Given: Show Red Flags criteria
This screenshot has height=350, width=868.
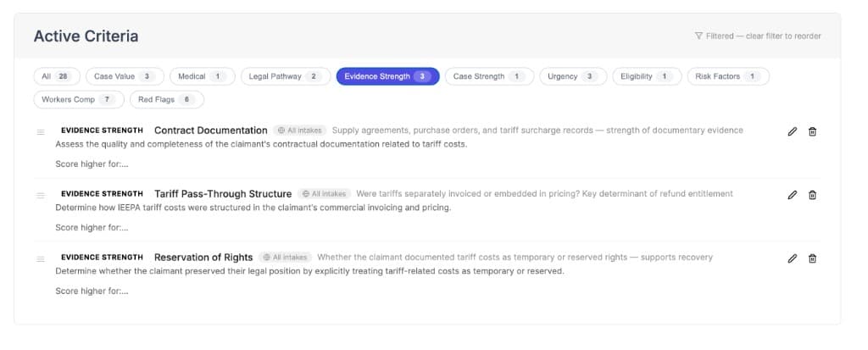Looking at the screenshot, I should click(x=166, y=100).
